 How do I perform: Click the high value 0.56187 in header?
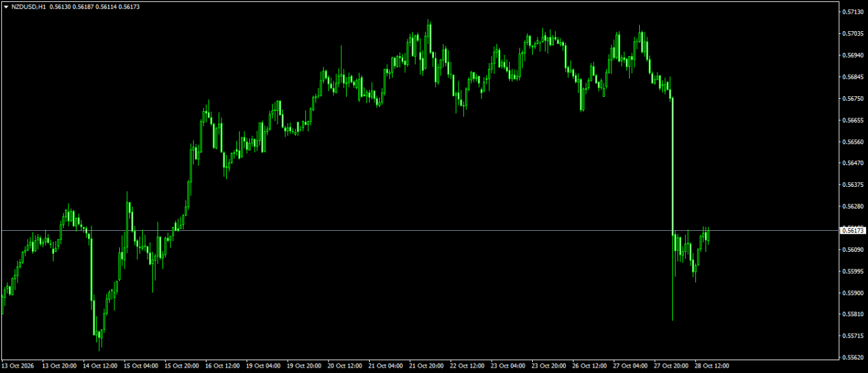pyautogui.click(x=83, y=6)
